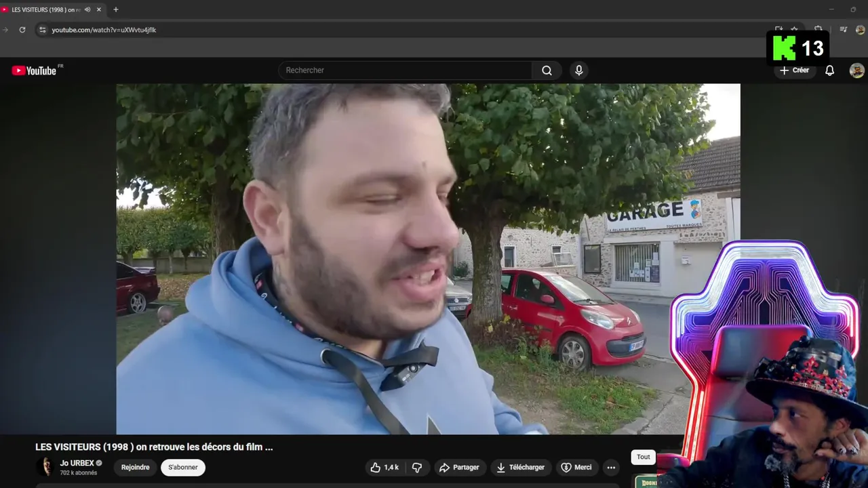This screenshot has height=488, width=868.
Task: Open the YouTube account avatar menu
Action: point(857,70)
